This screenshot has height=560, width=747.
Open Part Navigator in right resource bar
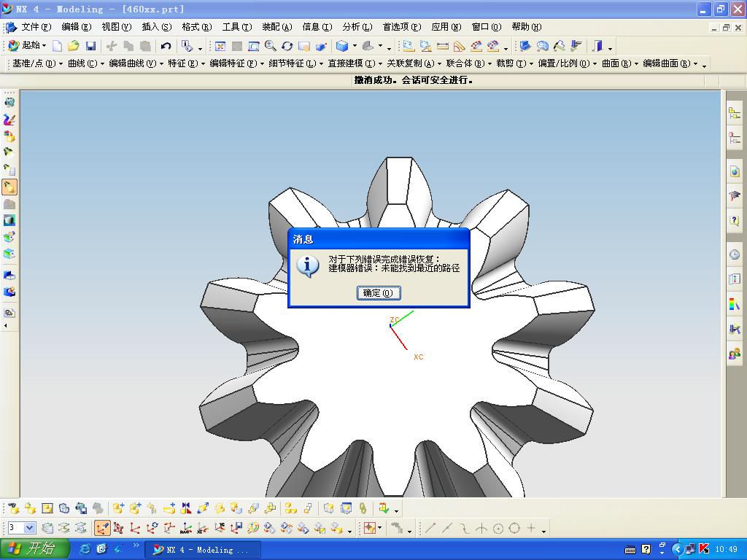click(734, 138)
